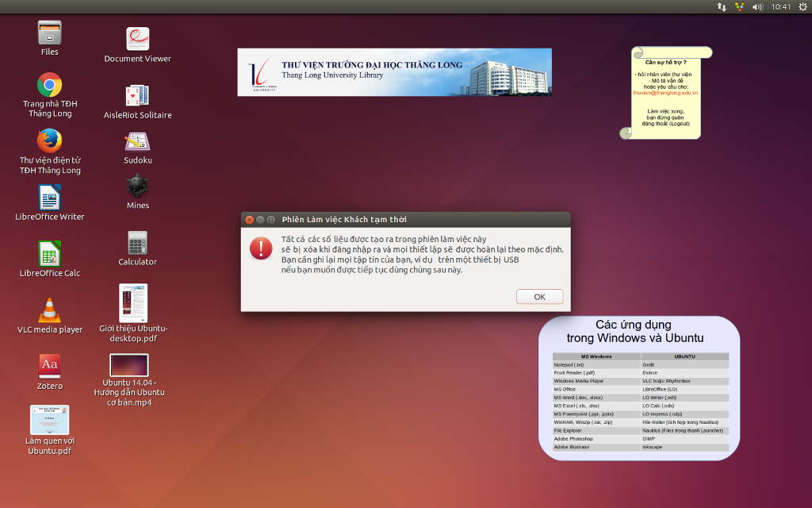This screenshot has height=508, width=812.
Task: Click 'File Explorer' table cell
Action: click(x=596, y=431)
